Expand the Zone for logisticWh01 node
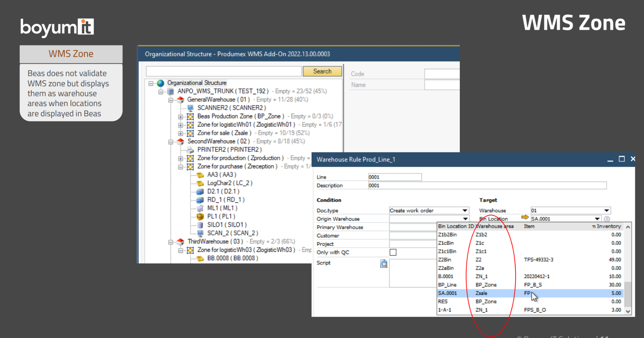 180,125
